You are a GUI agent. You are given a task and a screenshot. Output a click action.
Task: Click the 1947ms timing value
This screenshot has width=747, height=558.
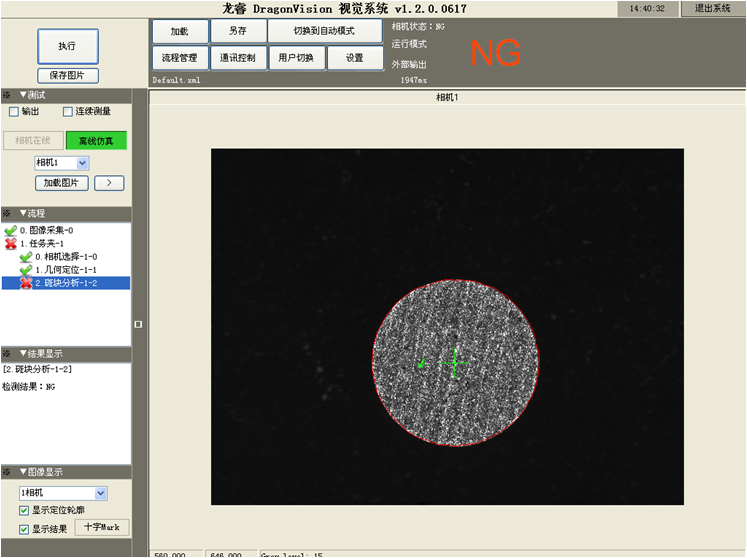(414, 80)
